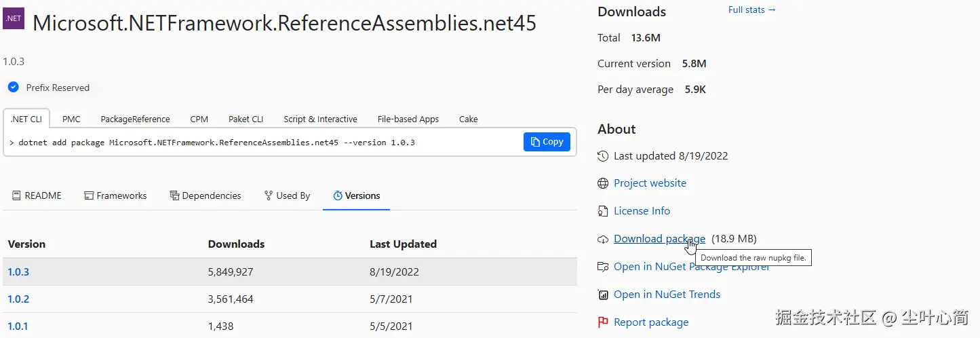980x338 pixels.
Task: Open the Dependencies tab
Action: (x=205, y=195)
